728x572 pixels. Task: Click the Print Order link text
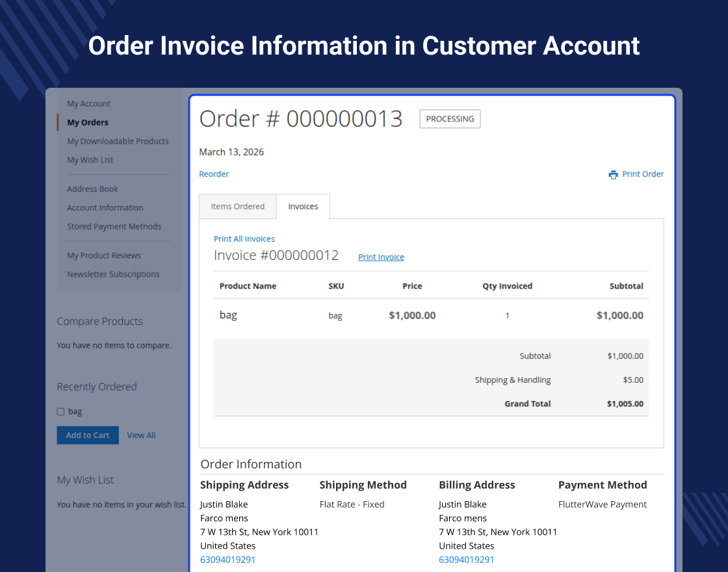[x=643, y=174]
